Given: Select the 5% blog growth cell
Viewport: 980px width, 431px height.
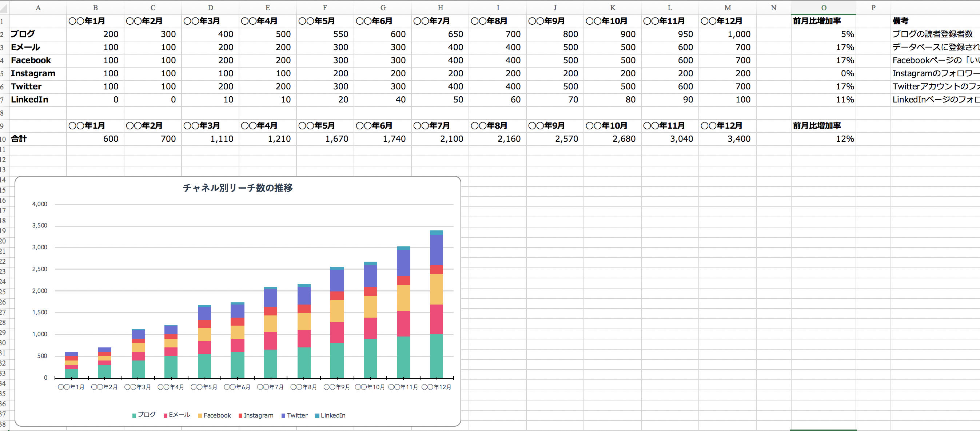Looking at the screenshot, I should click(823, 34).
